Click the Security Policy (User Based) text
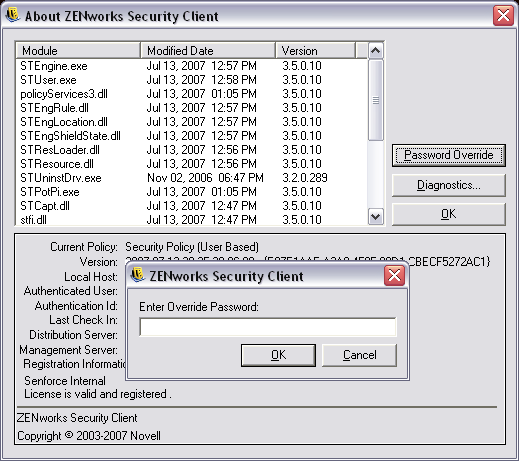This screenshot has height=461, width=519. pyautogui.click(x=192, y=247)
